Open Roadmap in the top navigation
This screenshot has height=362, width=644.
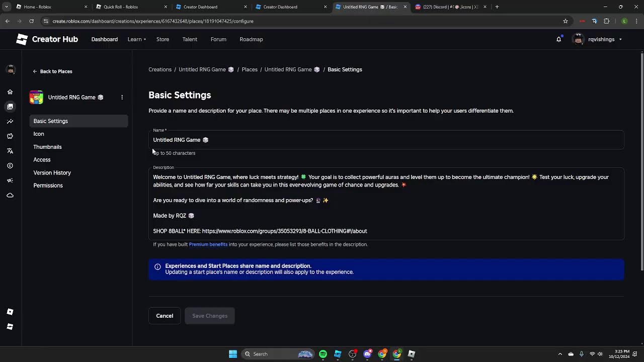pyautogui.click(x=251, y=39)
